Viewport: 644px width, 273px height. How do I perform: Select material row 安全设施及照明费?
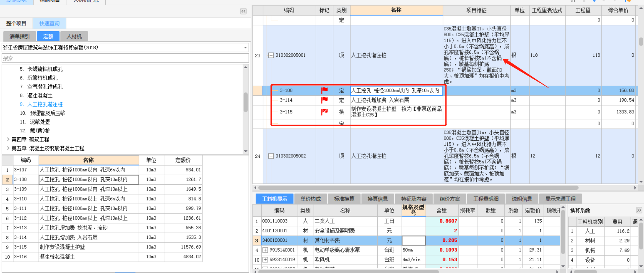pos(406,231)
